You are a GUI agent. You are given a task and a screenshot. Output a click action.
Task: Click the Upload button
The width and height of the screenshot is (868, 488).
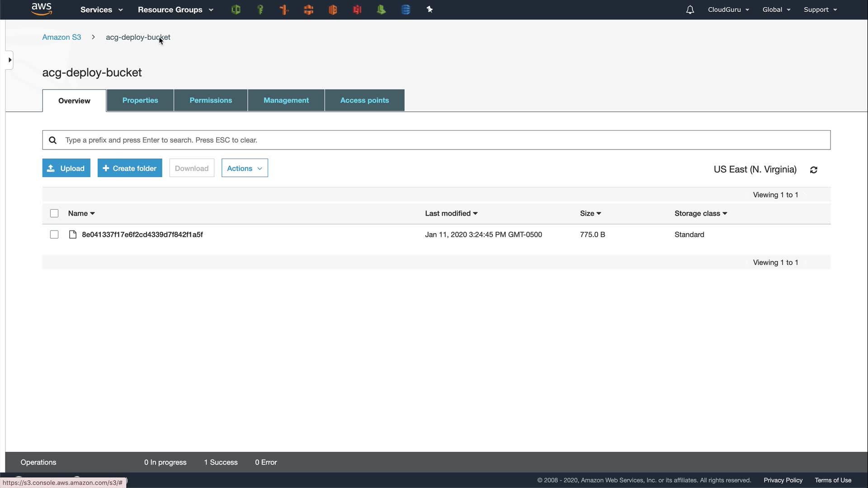pyautogui.click(x=66, y=168)
